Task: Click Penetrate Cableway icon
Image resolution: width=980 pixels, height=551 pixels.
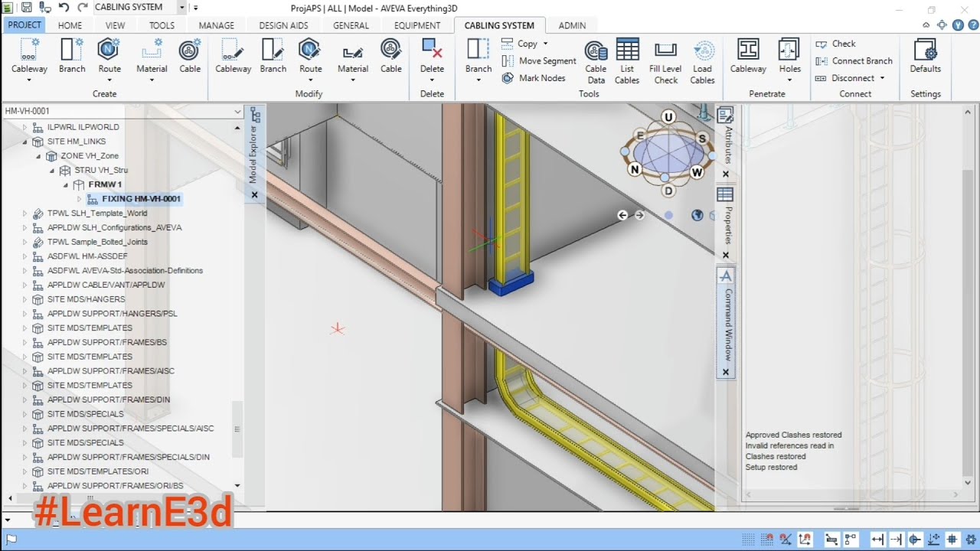Action: 748,50
